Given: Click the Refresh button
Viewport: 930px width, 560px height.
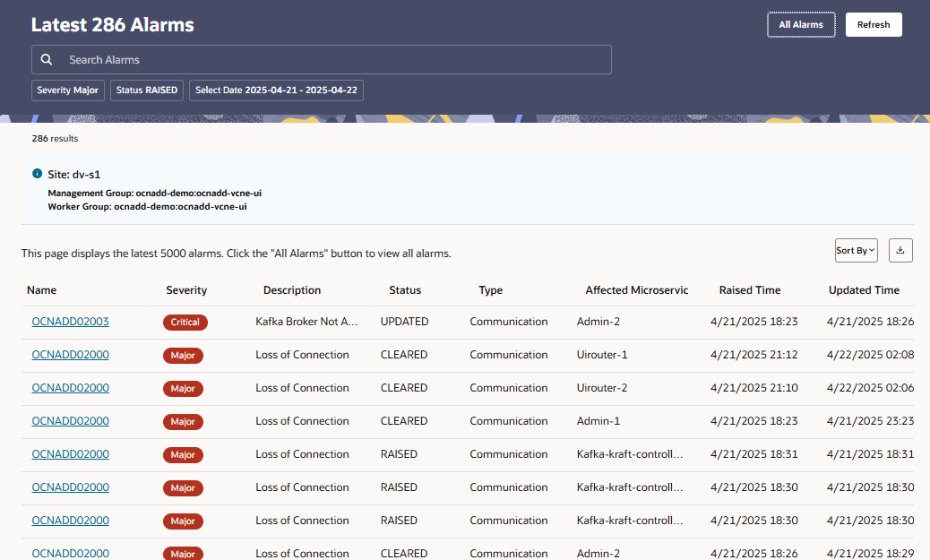Looking at the screenshot, I should (874, 24).
